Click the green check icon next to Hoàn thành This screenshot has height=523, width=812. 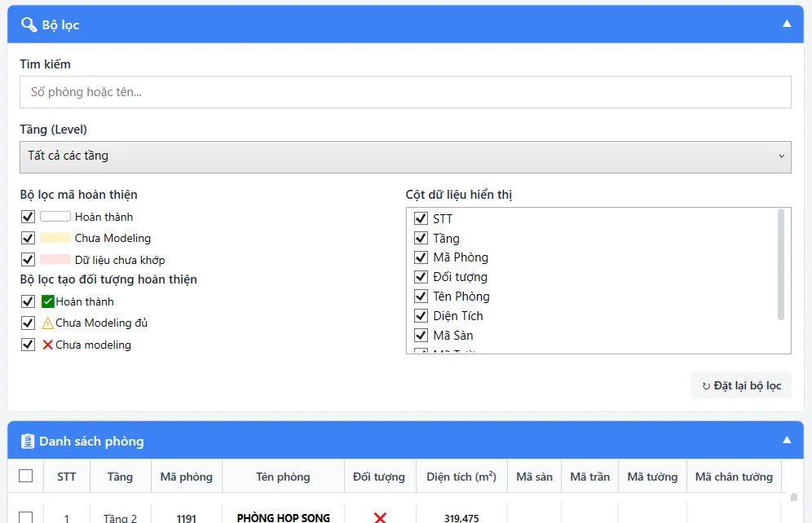[x=47, y=301]
